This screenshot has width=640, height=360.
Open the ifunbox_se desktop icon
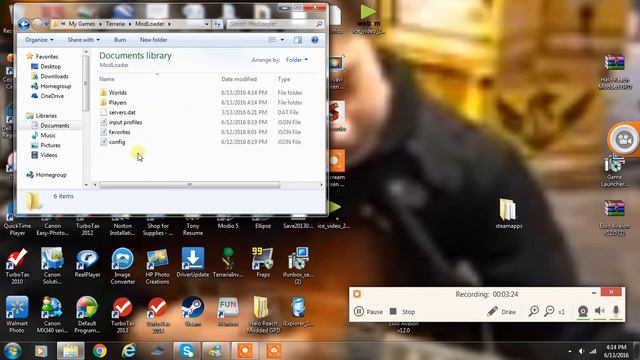tap(298, 265)
